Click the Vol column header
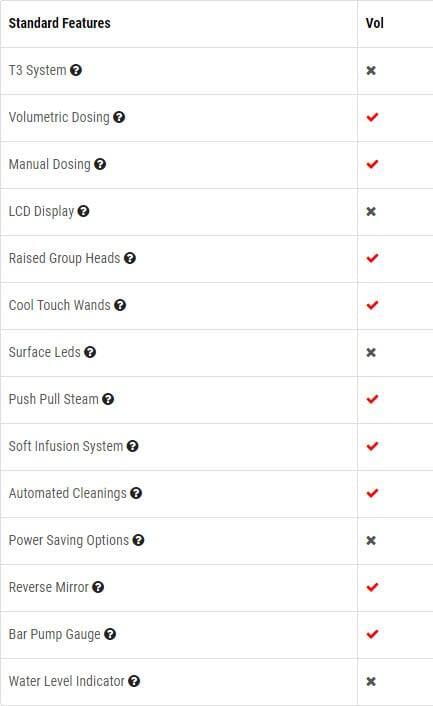Screen dimensions: 433x706 coord(374,23)
